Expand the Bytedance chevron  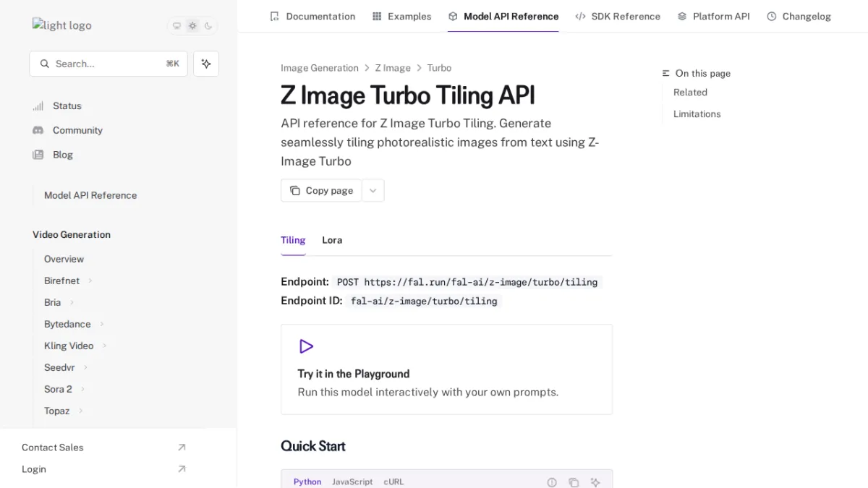(x=102, y=324)
